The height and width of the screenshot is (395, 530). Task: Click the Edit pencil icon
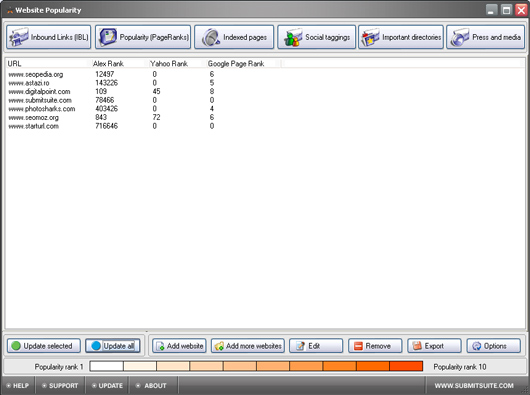pos(300,346)
